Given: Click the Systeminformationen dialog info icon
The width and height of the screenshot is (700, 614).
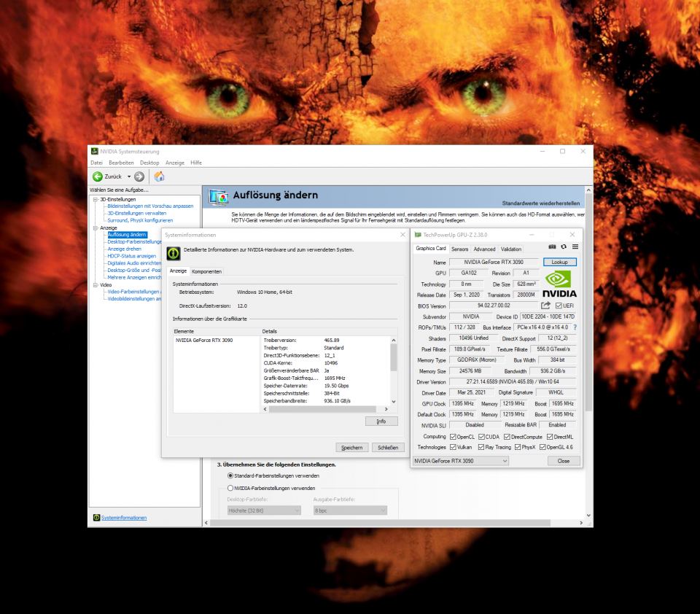Looking at the screenshot, I should point(174,253).
